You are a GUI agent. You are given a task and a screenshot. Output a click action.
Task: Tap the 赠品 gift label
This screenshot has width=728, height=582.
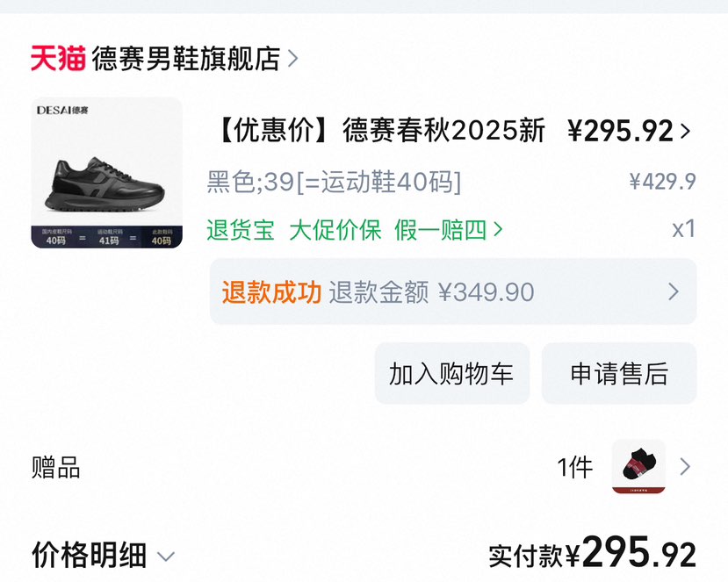point(56,468)
